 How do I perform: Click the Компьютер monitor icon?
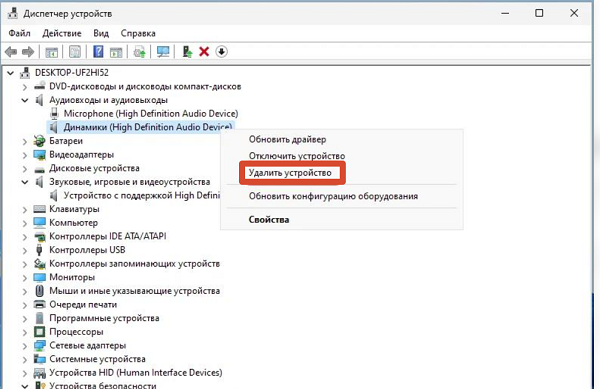39,223
